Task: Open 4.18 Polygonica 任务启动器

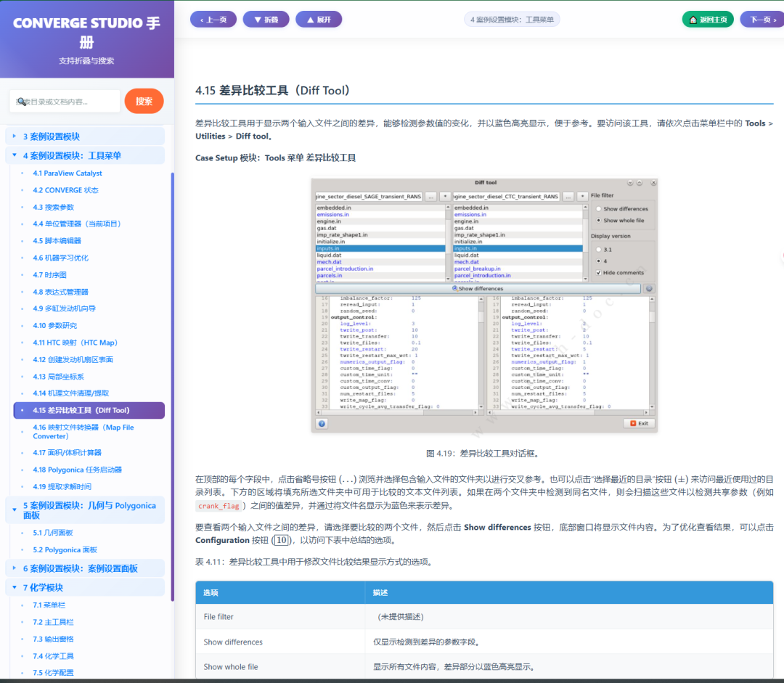Action: coord(78,470)
